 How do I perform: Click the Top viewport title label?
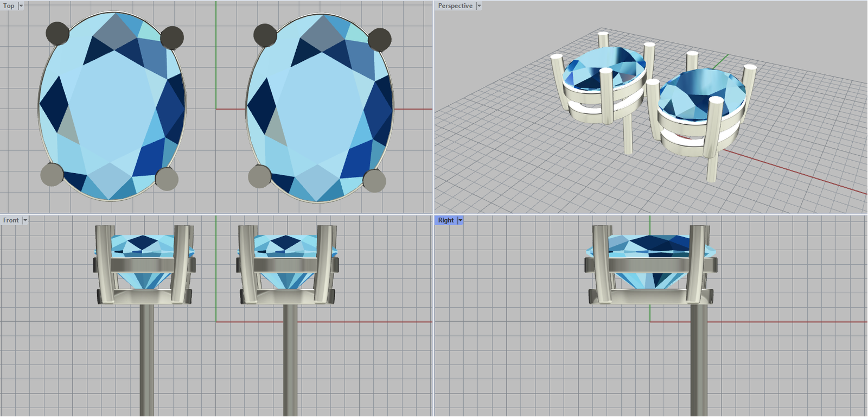(9, 6)
